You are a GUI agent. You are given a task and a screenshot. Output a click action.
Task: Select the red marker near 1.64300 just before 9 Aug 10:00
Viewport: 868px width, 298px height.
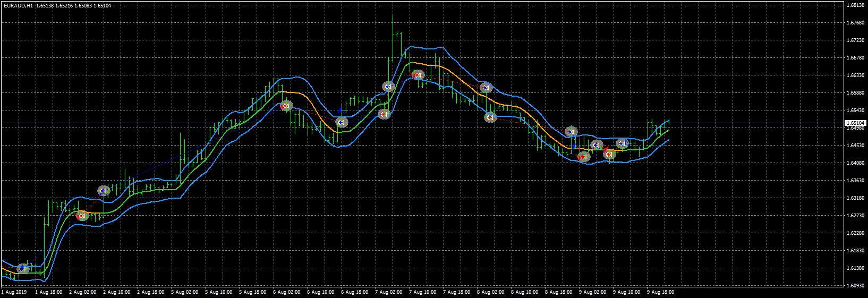(x=609, y=154)
